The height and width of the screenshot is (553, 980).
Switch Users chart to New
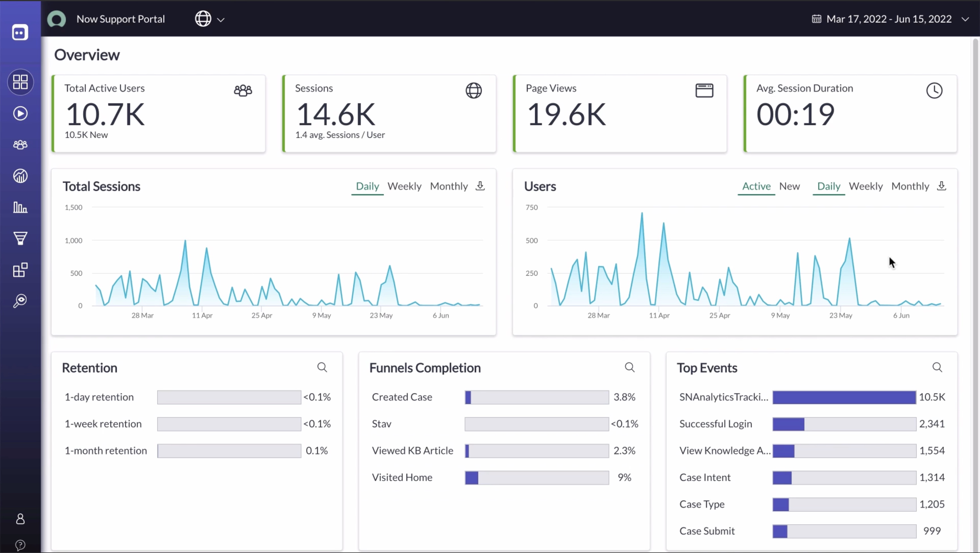789,186
